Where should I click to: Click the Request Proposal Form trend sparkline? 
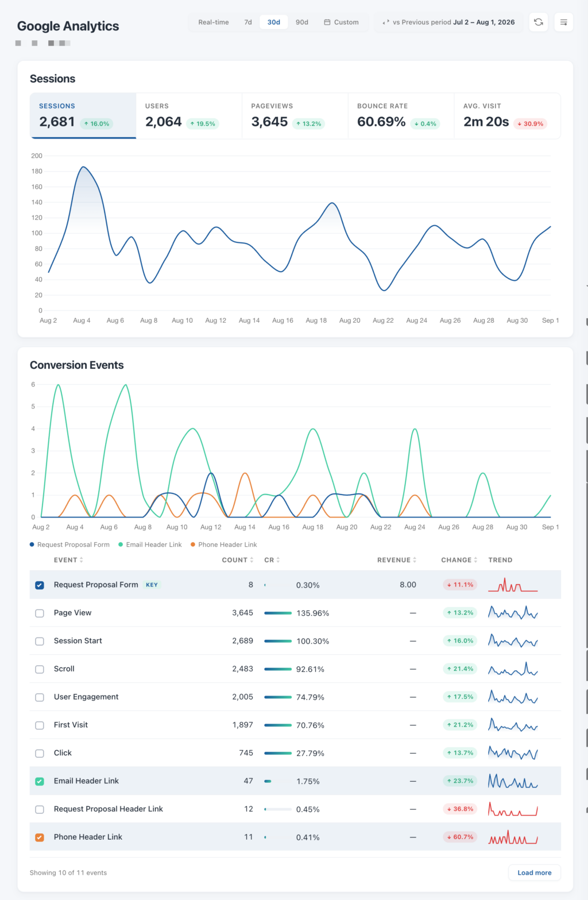tap(513, 585)
